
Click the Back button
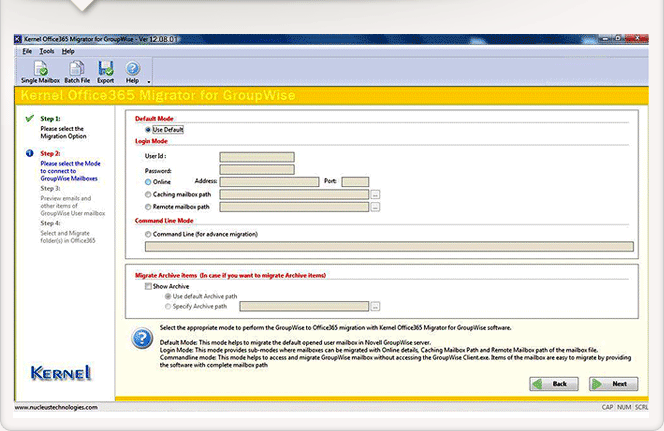click(x=554, y=384)
